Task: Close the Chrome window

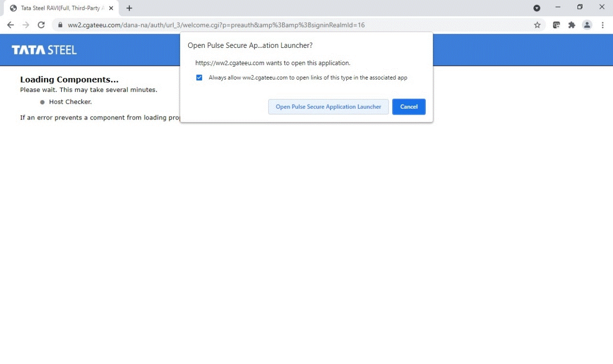Action: pos(602,7)
